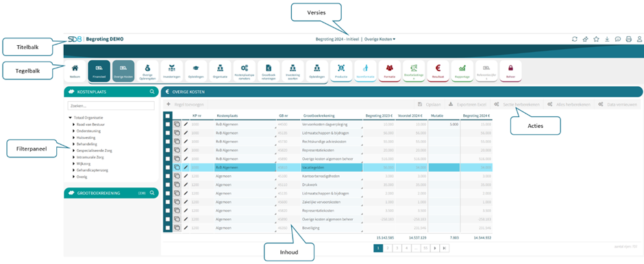Click the Zoeken search field
This screenshot has width=644, height=264.
(x=111, y=106)
